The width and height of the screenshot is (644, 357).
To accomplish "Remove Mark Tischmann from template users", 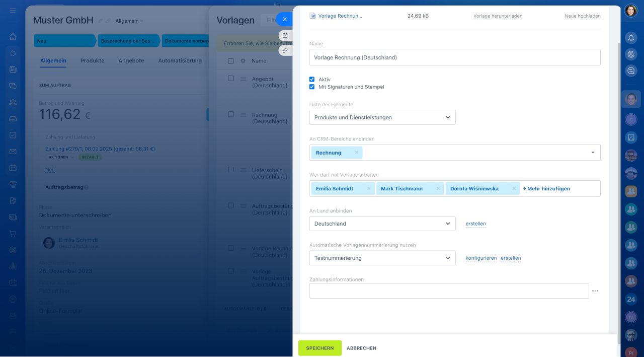I will click(x=438, y=188).
